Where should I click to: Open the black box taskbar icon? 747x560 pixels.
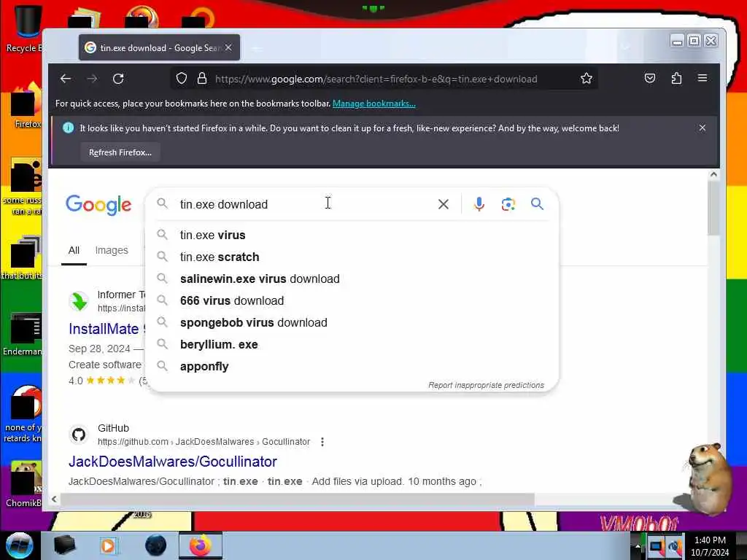pyautogui.click(x=64, y=545)
